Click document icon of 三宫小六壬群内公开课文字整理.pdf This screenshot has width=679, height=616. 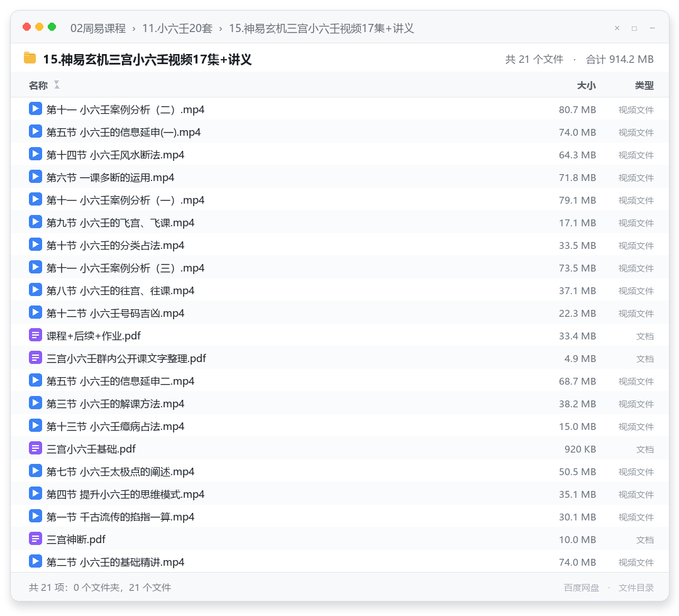[x=35, y=358]
